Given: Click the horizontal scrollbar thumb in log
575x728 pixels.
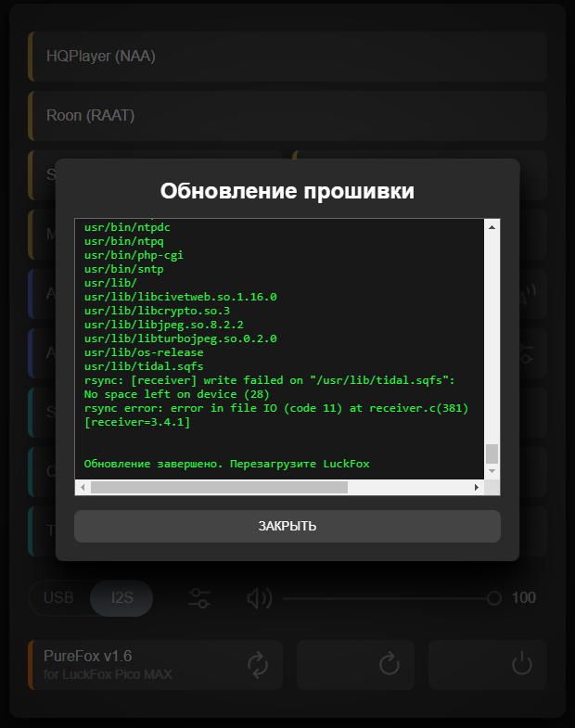Looking at the screenshot, I should click(219, 487).
